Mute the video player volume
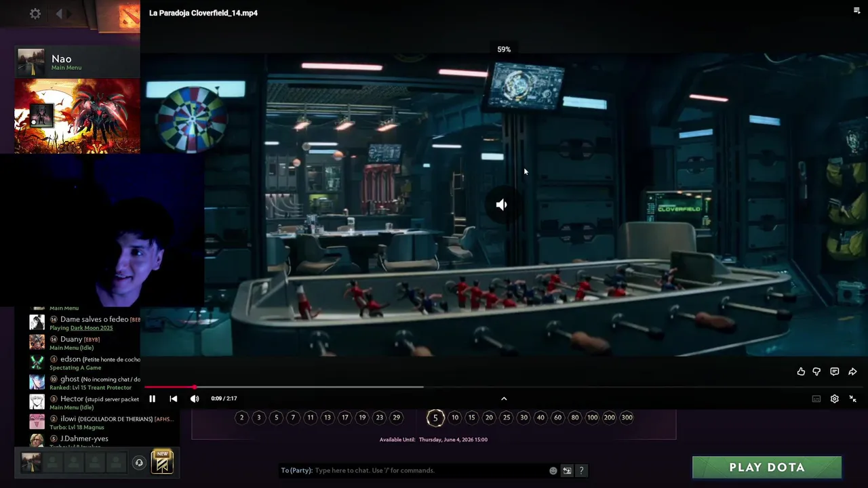This screenshot has height=488, width=868. tap(195, 399)
